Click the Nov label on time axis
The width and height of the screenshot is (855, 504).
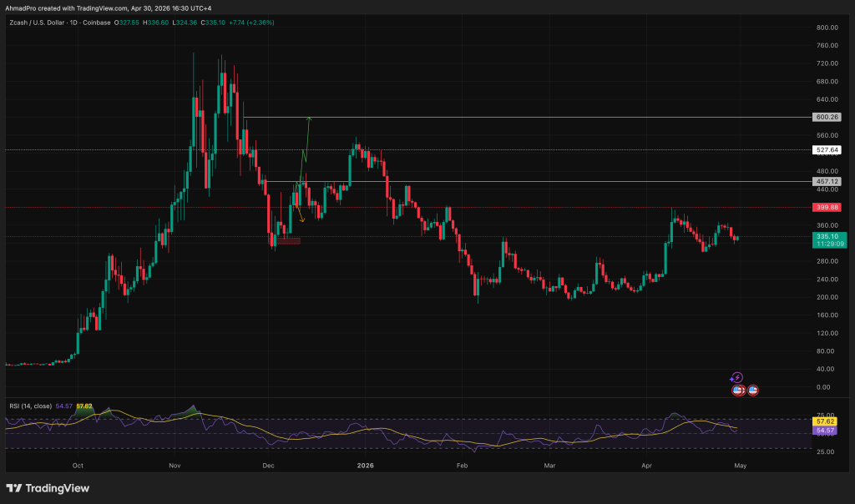tap(174, 466)
